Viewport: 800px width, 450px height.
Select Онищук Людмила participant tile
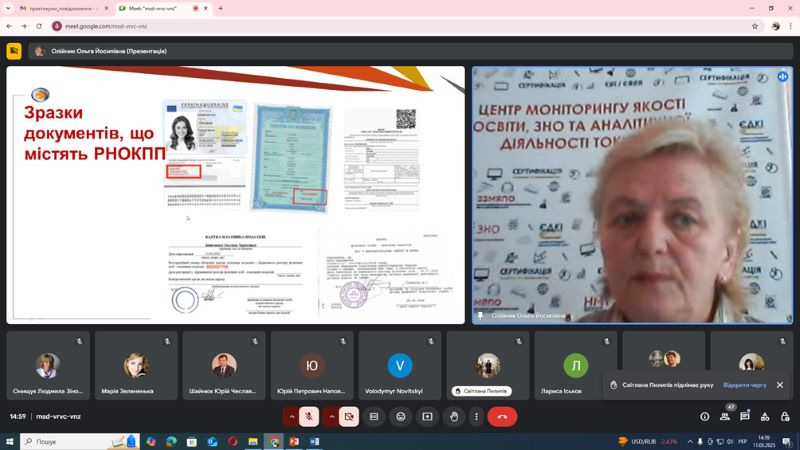click(x=48, y=365)
